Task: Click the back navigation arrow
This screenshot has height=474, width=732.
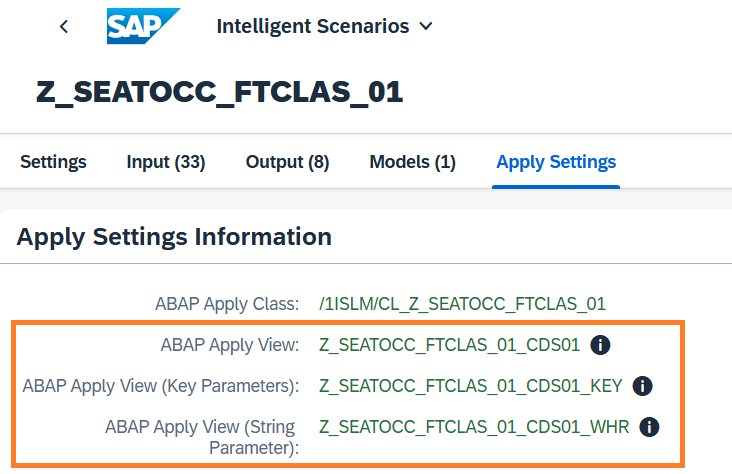Action: (64, 27)
